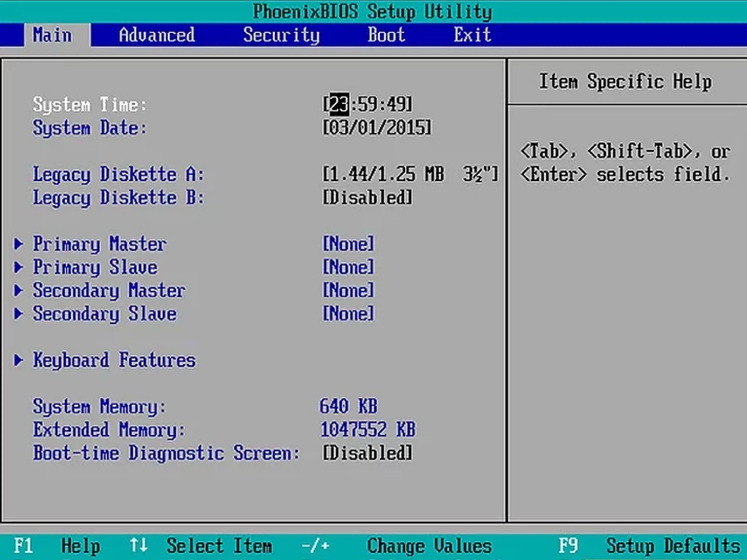Viewport: 747px width, 560px height.
Task: Click the triangle next to Primary Slave
Action: click(x=19, y=267)
